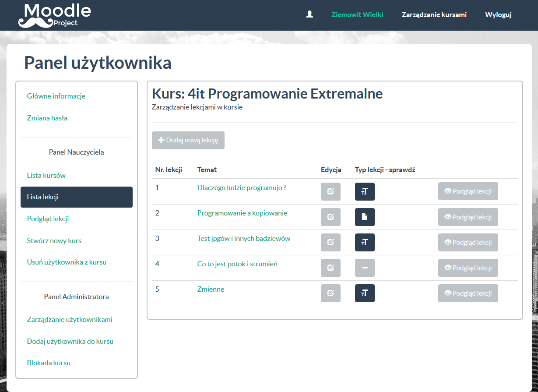Screen dimensions: 538x392
Task: Open Blokada kursu in sidebar
Action: point(49,363)
